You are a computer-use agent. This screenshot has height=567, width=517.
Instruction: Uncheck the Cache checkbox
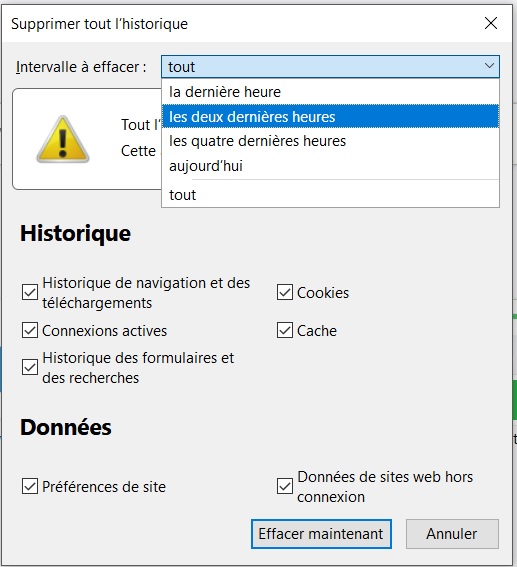[285, 330]
